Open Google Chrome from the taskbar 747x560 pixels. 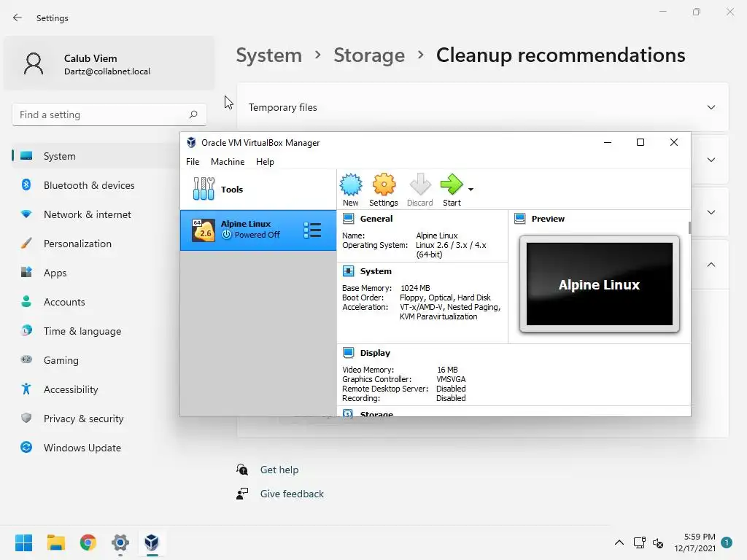point(88,542)
